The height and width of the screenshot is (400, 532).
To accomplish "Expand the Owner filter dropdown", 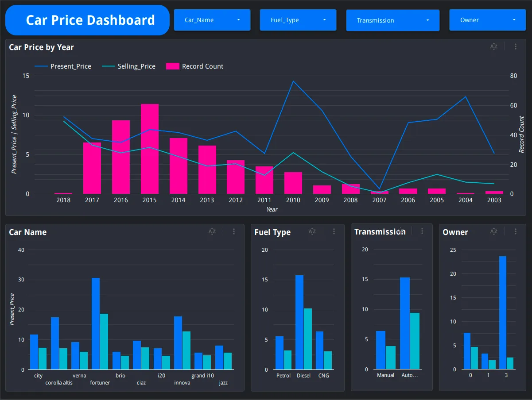I will pyautogui.click(x=488, y=20).
